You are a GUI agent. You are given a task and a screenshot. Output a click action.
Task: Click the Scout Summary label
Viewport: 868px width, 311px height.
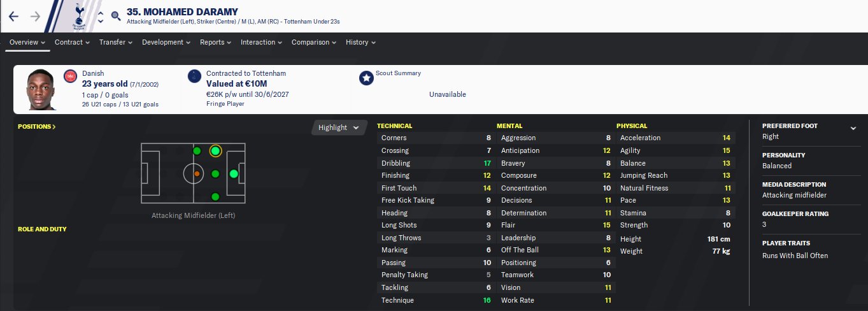(398, 73)
